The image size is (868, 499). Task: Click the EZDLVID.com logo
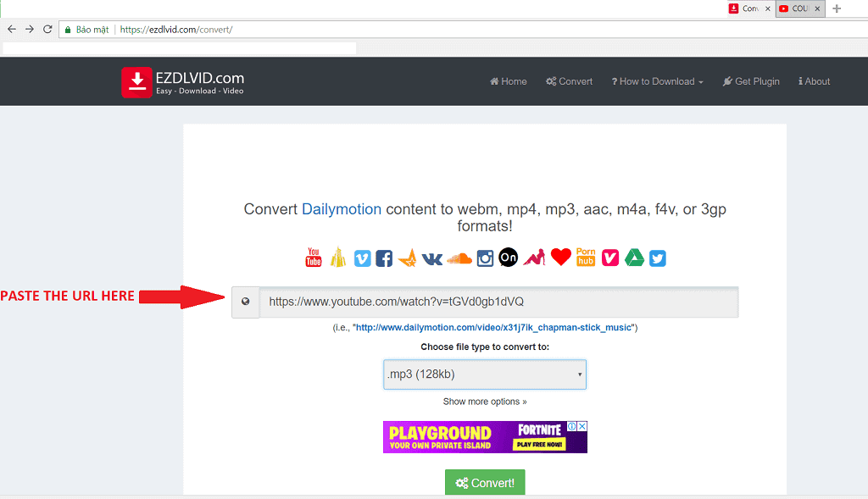pyautogui.click(x=183, y=82)
